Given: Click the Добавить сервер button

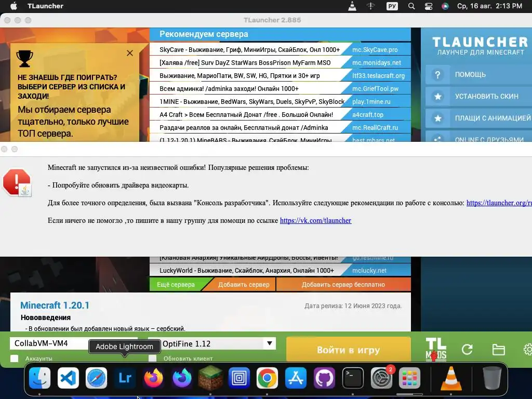Looking at the screenshot, I should pyautogui.click(x=244, y=285).
